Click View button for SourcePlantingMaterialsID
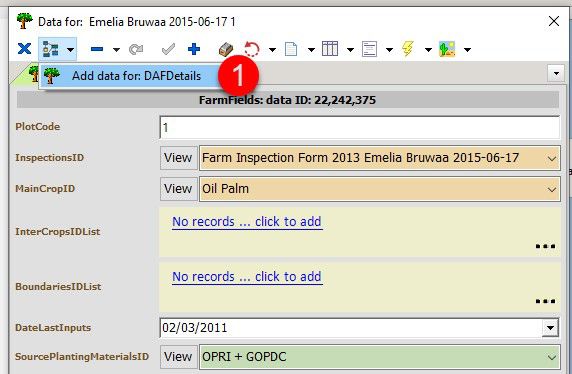 [178, 357]
